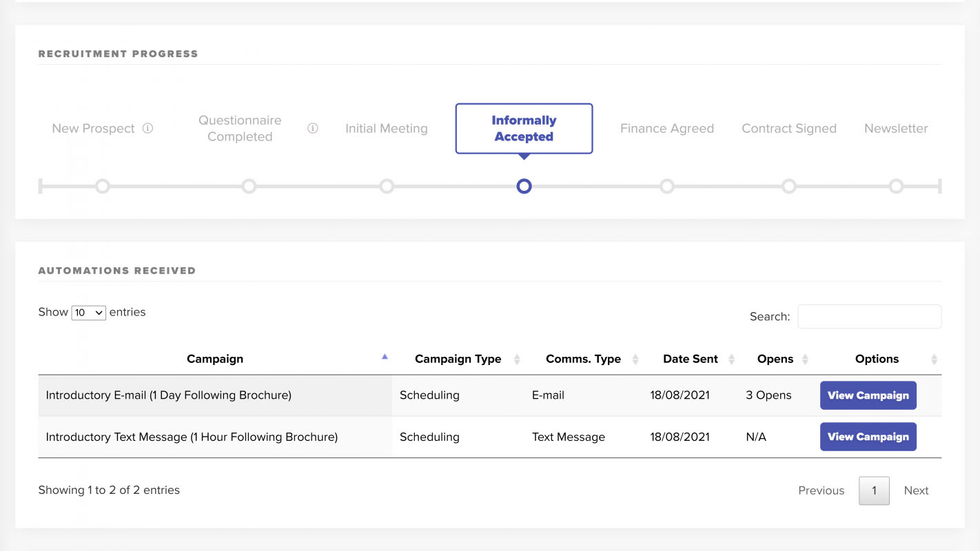Set progress to Finance Agreed node
Screen dimensions: 980x551
pos(666,186)
